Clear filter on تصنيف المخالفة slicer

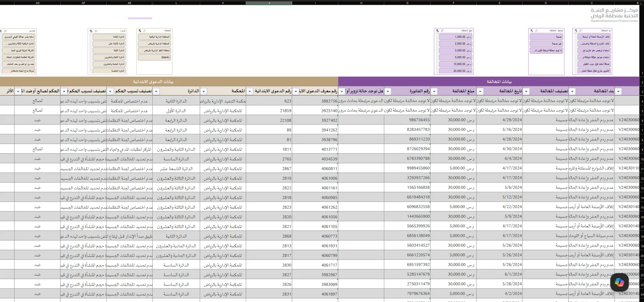point(532,31)
